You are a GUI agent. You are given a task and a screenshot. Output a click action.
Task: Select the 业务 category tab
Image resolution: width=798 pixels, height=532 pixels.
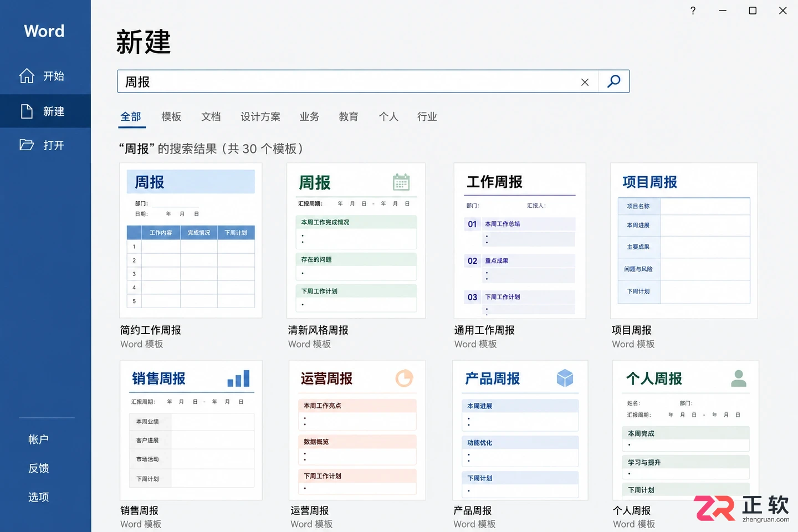click(x=309, y=117)
